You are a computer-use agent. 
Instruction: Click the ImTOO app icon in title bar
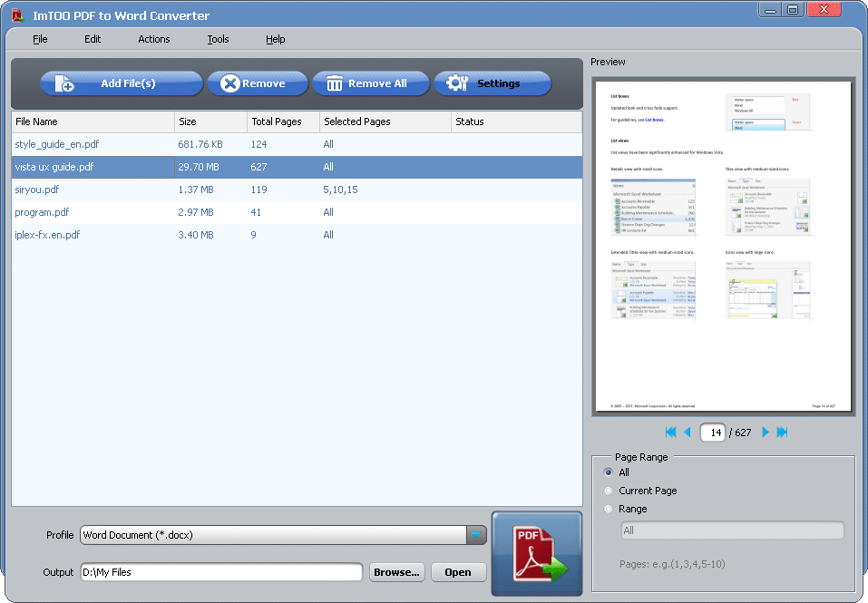click(18, 15)
